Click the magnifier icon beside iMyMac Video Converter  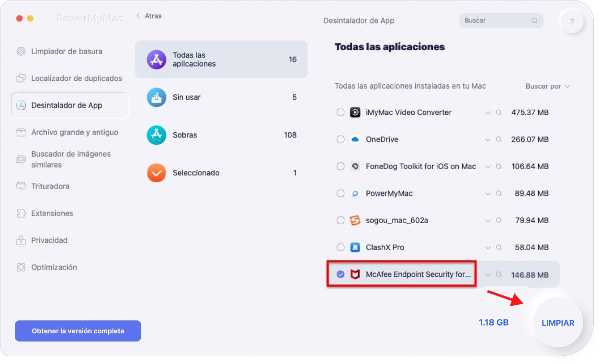(498, 113)
